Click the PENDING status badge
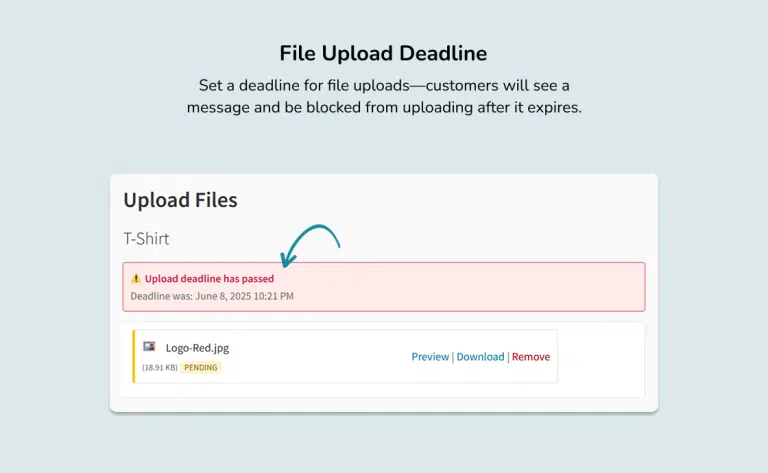This screenshot has height=473, width=768. coord(200,367)
